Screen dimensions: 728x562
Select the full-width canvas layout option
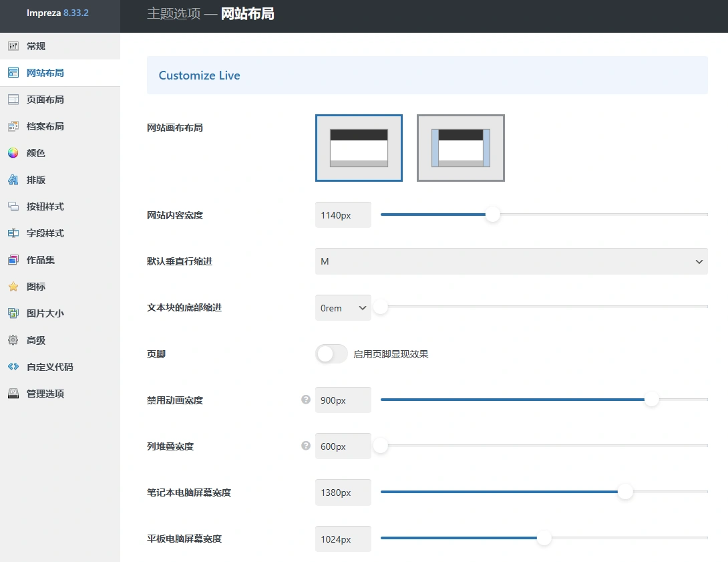(x=359, y=148)
